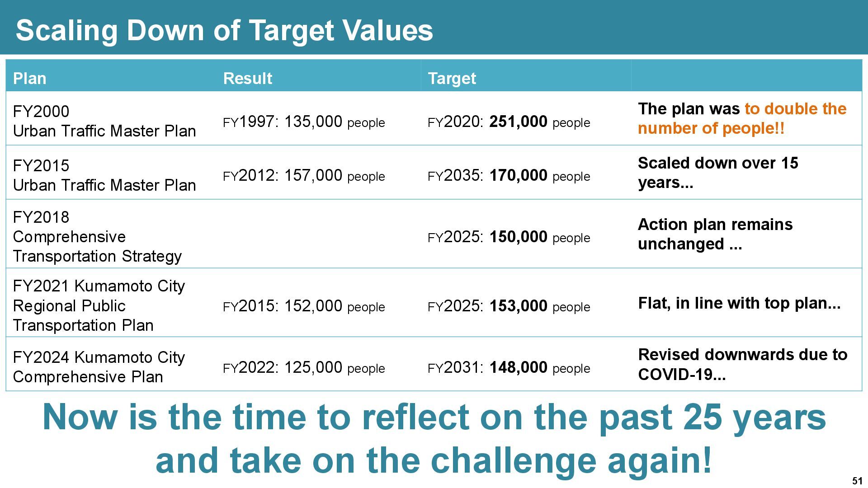Click the FY2000 Urban Traffic Master Plan cell
868x488 pixels.
[x=104, y=121]
